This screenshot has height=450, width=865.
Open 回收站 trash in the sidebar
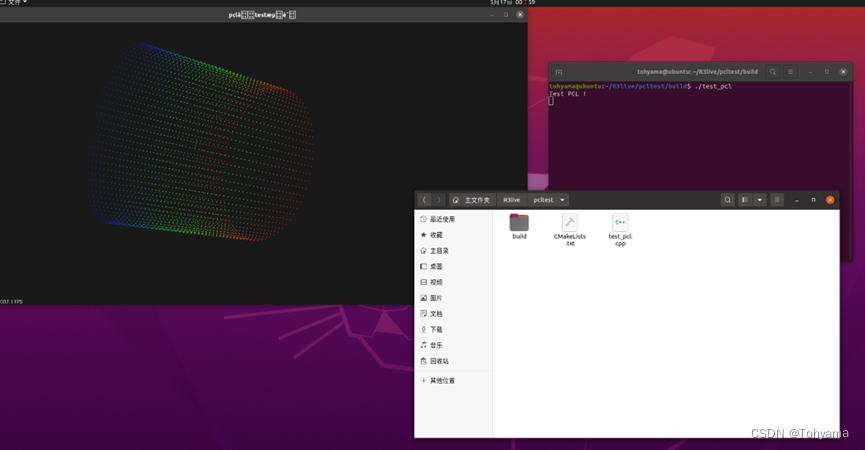(x=453, y=361)
